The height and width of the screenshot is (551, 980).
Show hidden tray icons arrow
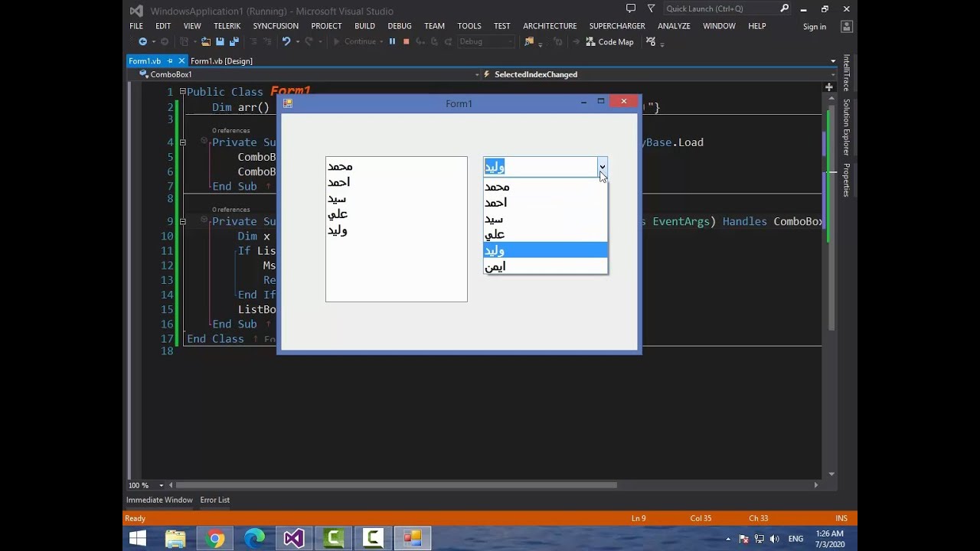pos(728,539)
